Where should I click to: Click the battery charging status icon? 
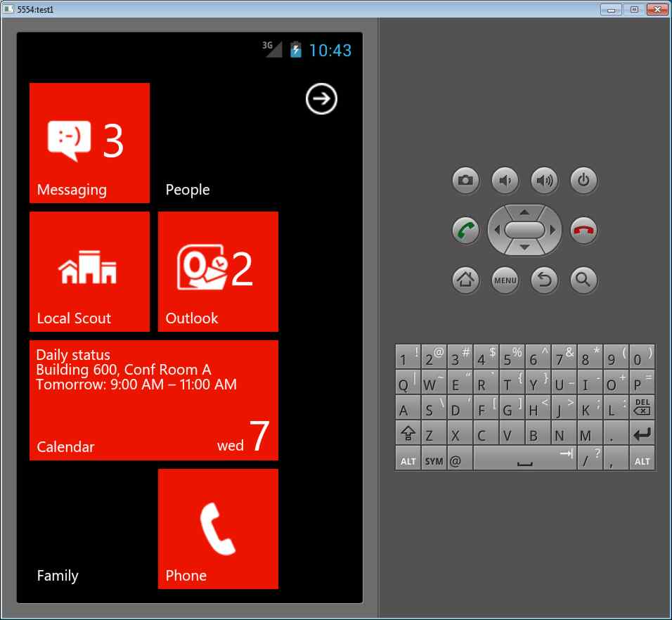296,50
